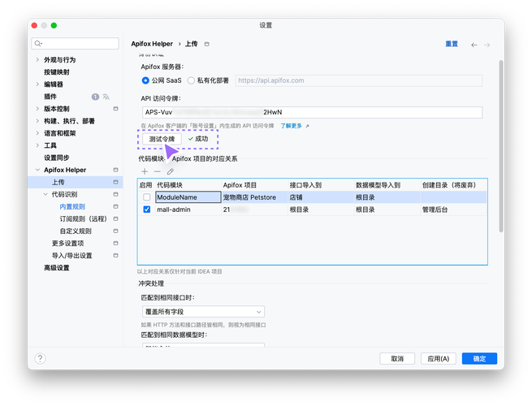This screenshot has width=532, height=406.
Task: Click project icon on 订阅规则（远程） row
Action: tap(115, 218)
